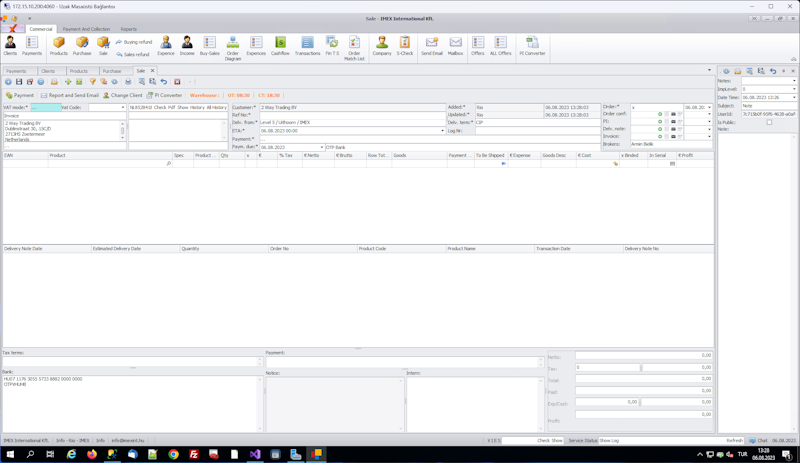Click the undo arrow in Sale toolbar
The height and width of the screenshot is (463, 800).
pyautogui.click(x=164, y=82)
